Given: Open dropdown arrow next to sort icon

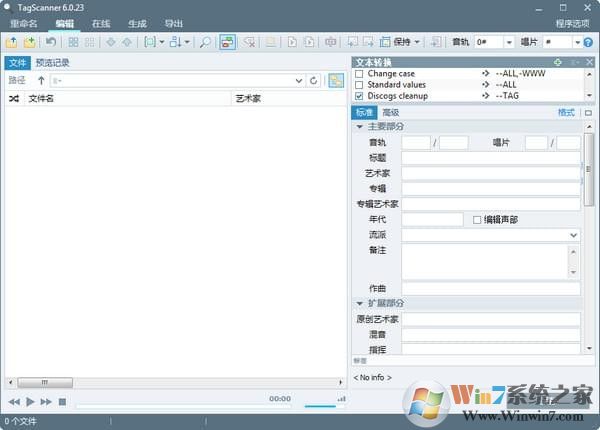Looking at the screenshot, I should [x=188, y=42].
